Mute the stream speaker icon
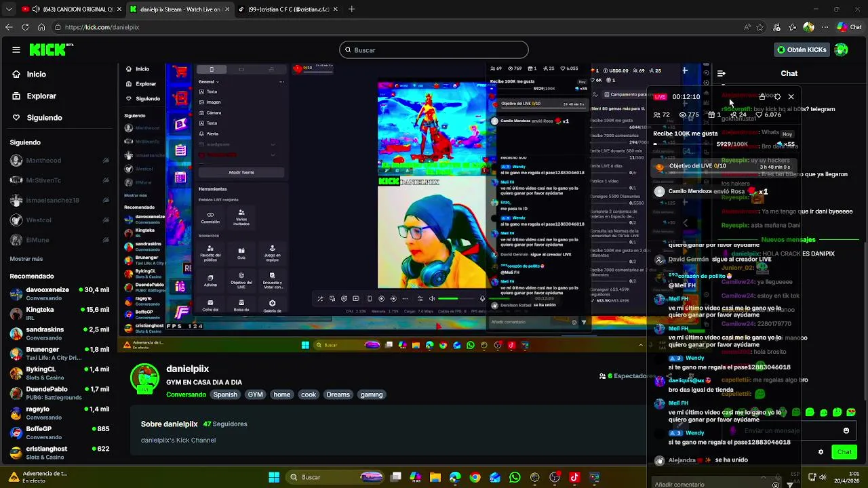 point(432,299)
